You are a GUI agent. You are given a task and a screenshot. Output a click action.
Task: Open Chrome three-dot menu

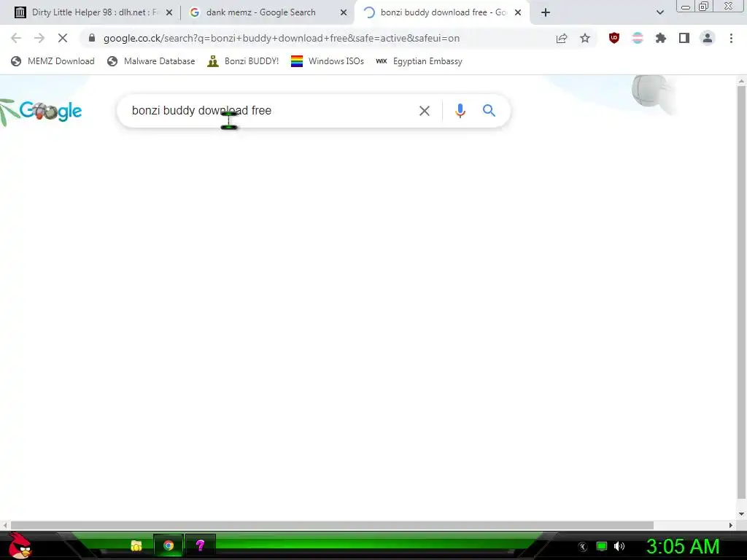coord(731,38)
